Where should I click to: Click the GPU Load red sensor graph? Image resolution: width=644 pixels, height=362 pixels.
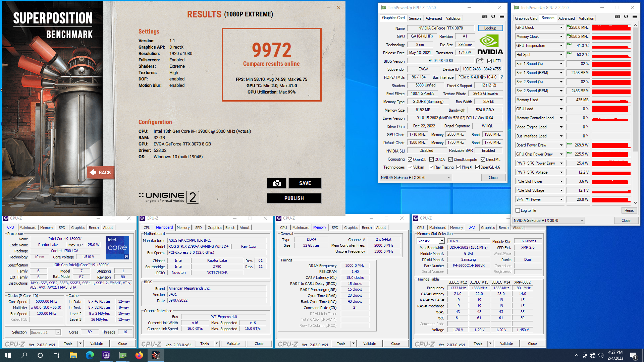(611, 109)
